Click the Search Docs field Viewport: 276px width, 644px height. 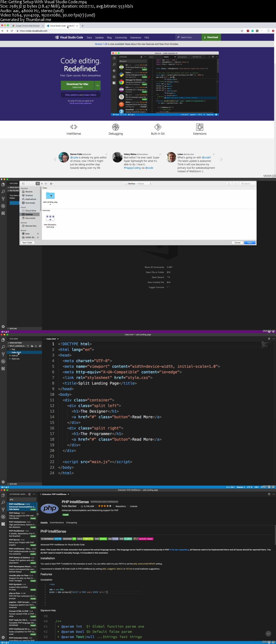pos(188,37)
